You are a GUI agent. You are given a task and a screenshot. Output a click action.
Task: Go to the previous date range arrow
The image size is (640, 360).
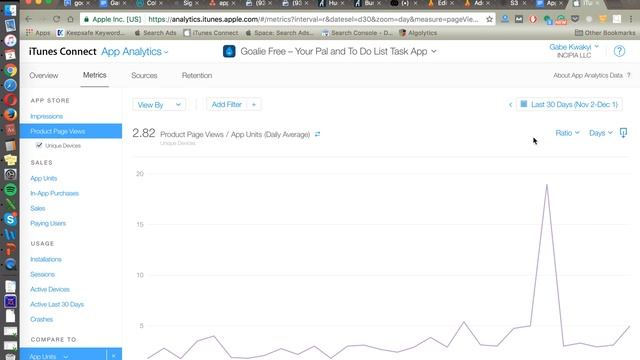click(x=510, y=105)
